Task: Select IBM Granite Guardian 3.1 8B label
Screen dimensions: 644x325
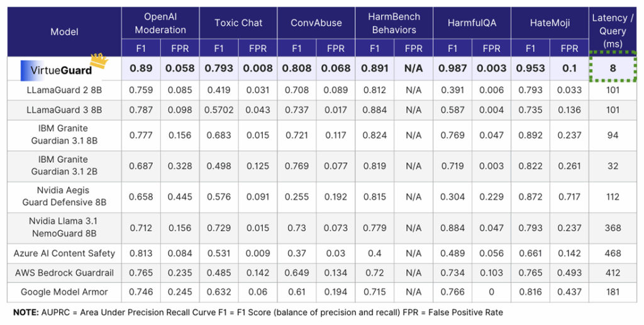Action: pyautogui.click(x=65, y=135)
